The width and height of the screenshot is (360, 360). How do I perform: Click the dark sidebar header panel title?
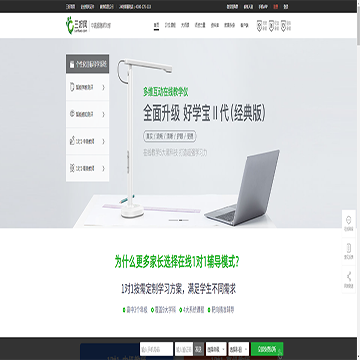(91, 65)
